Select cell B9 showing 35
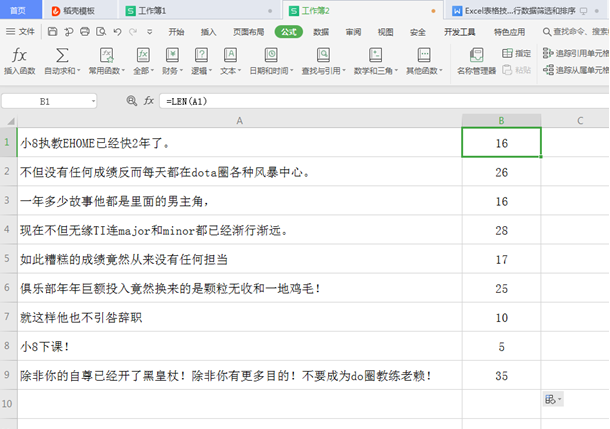Viewport: 610px width, 429px height. click(x=501, y=375)
